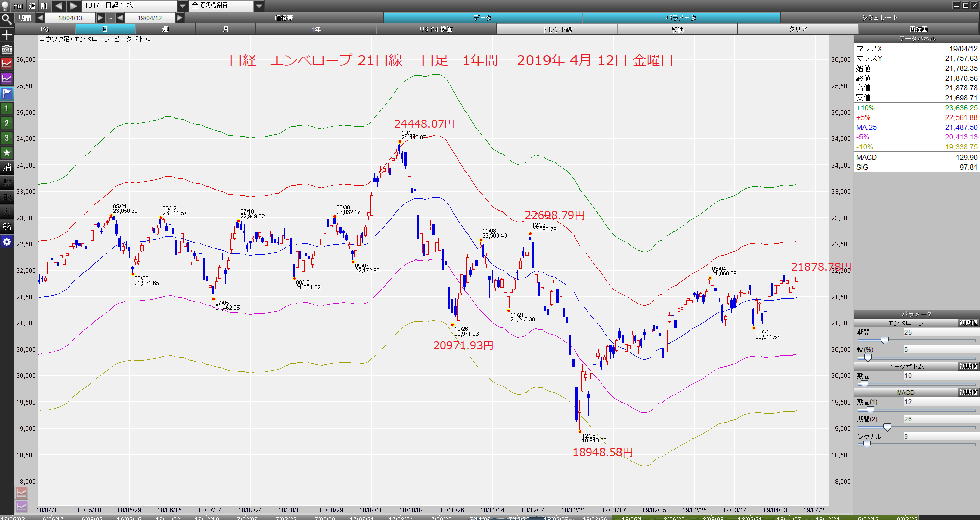980x520 pixels.
Task: Open the 101/T 日経平均 symbol dropdown
Action: click(183, 6)
